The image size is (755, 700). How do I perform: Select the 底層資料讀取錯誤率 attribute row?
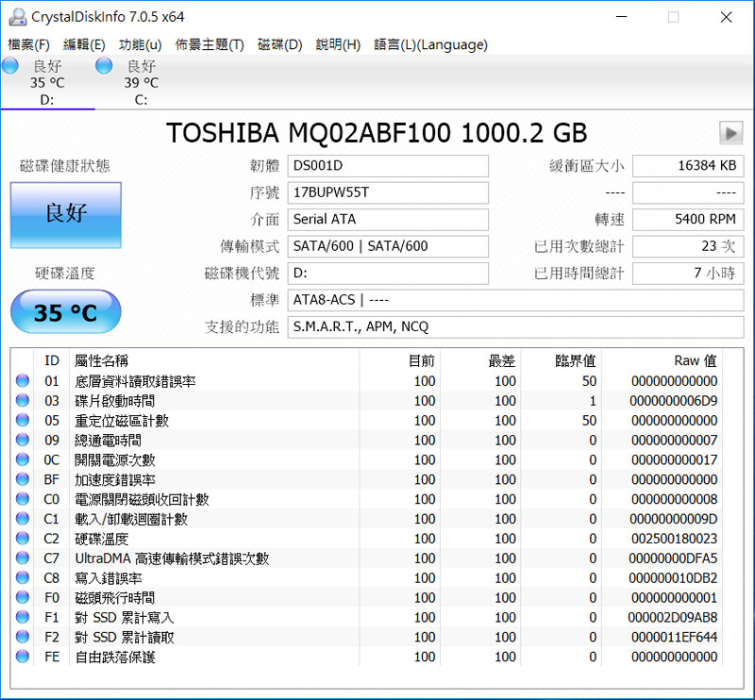coord(366,381)
